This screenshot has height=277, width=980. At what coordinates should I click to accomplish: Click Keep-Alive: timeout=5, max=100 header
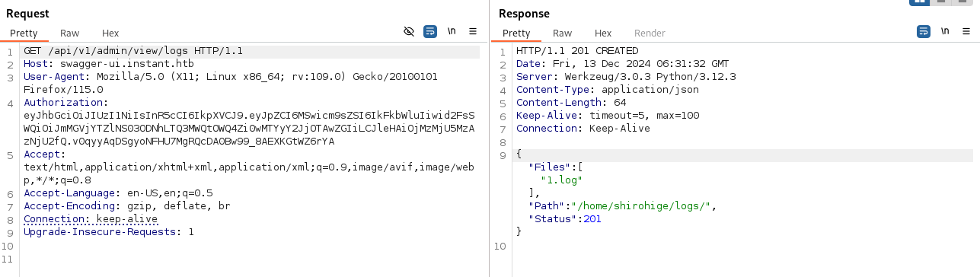click(608, 116)
